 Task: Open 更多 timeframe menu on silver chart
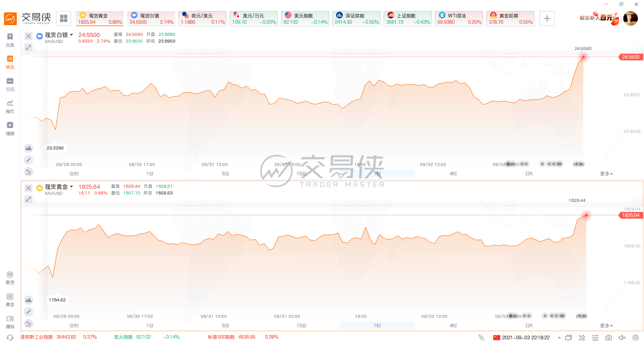(606, 174)
